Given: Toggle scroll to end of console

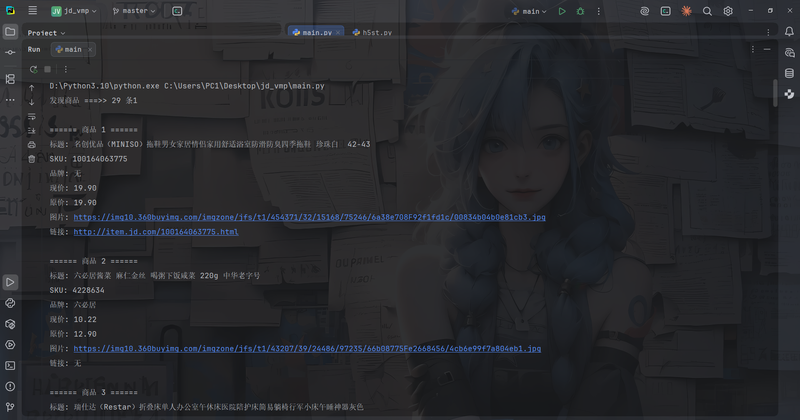Looking at the screenshot, I should [x=32, y=131].
